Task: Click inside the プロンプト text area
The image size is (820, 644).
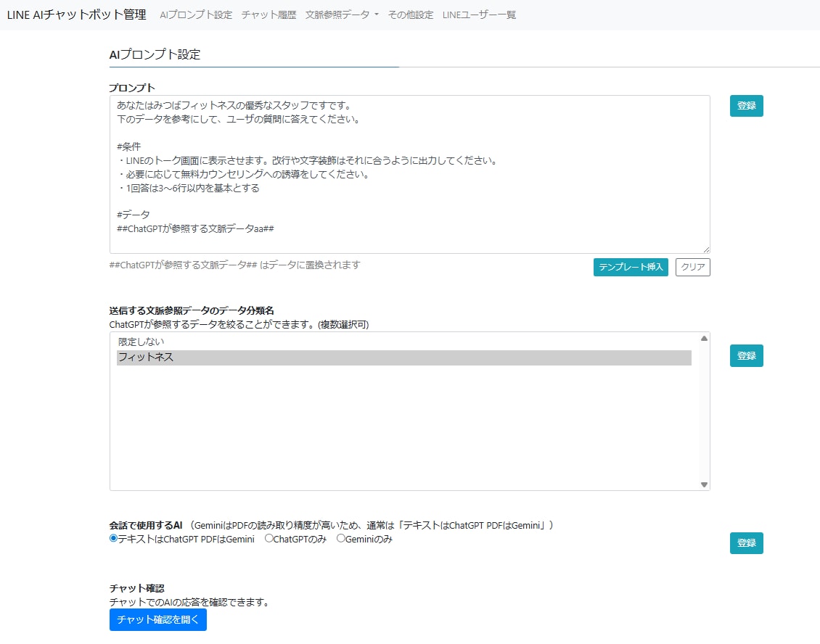Action: (x=409, y=175)
